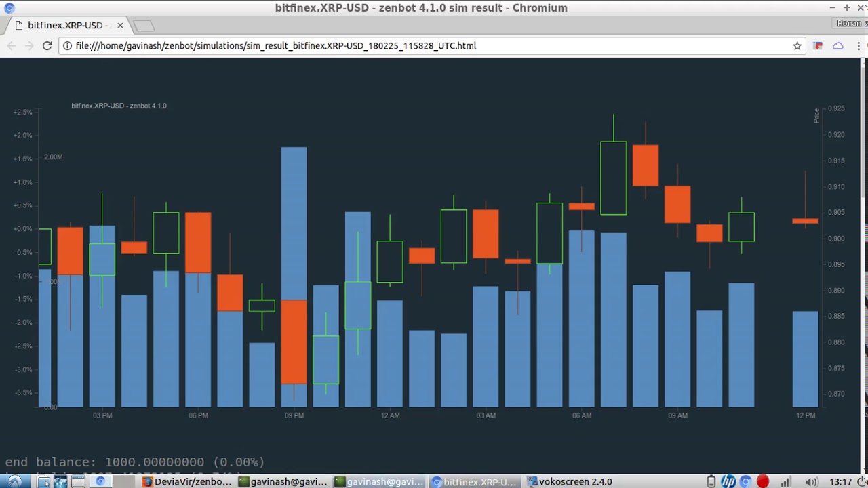
Task: Close the bitfinex.XRP-USD tab
Action: [x=120, y=26]
